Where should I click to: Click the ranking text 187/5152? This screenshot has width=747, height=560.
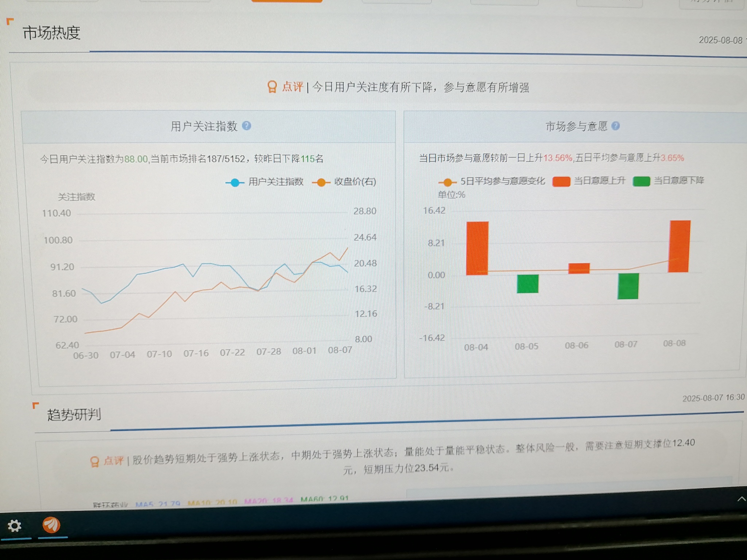click(226, 159)
